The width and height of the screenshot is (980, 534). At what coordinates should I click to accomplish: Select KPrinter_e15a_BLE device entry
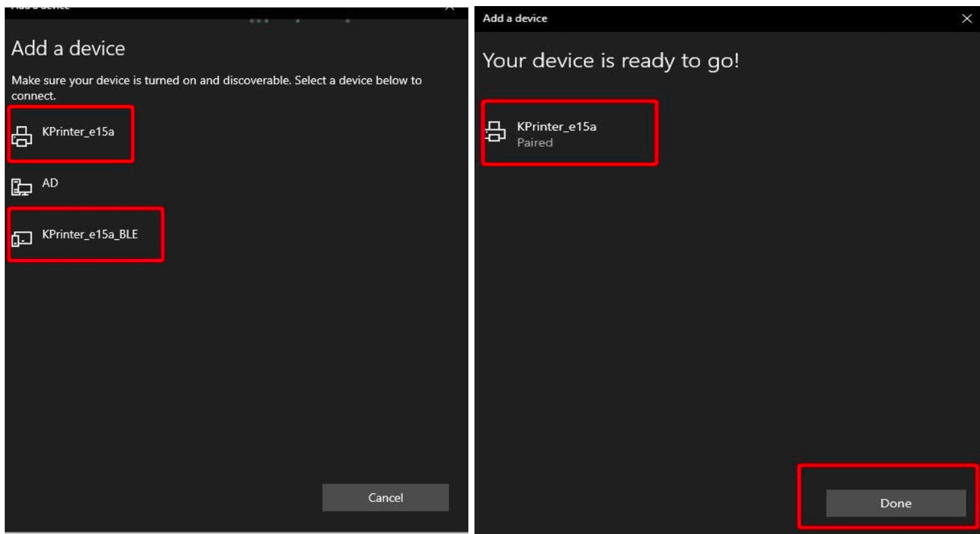pos(86,235)
